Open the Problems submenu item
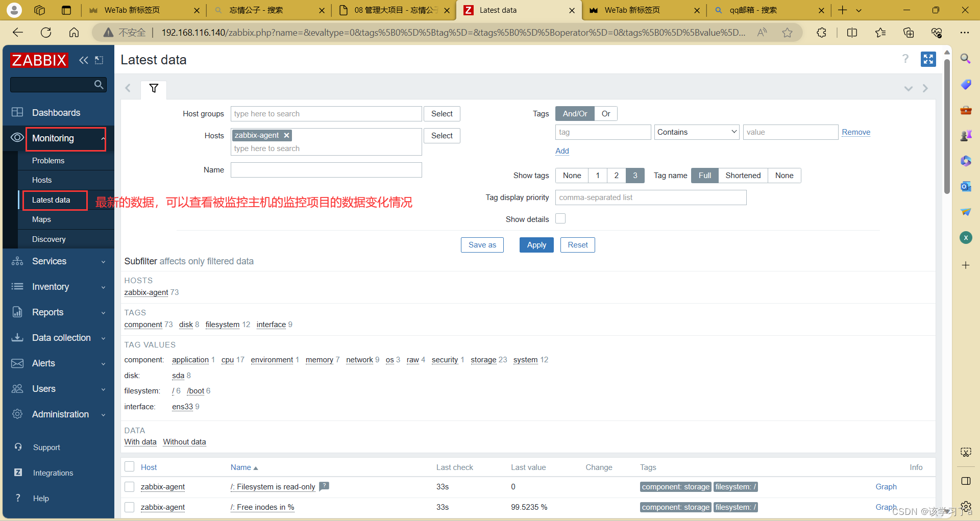Viewport: 980px width, 521px height. tap(48, 161)
